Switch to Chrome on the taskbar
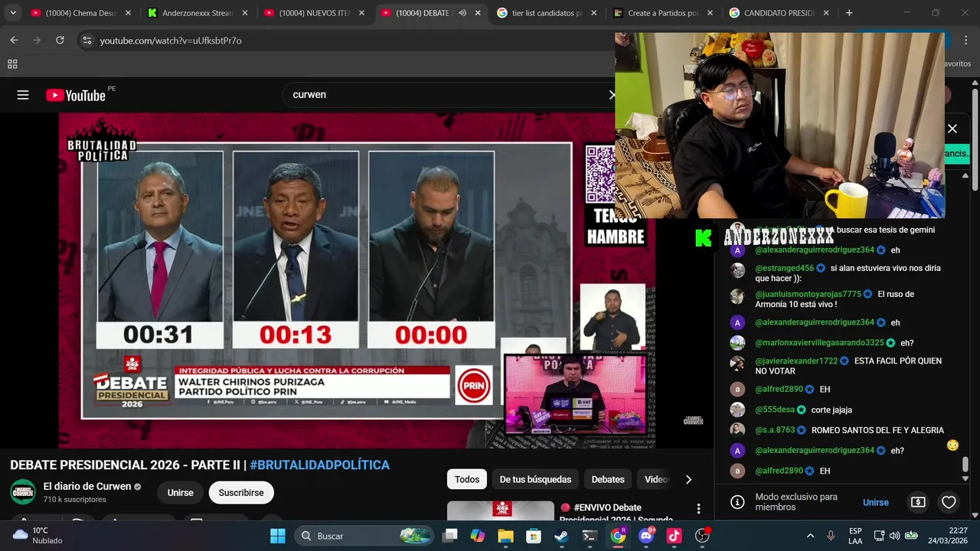This screenshot has height=551, width=980. click(618, 536)
